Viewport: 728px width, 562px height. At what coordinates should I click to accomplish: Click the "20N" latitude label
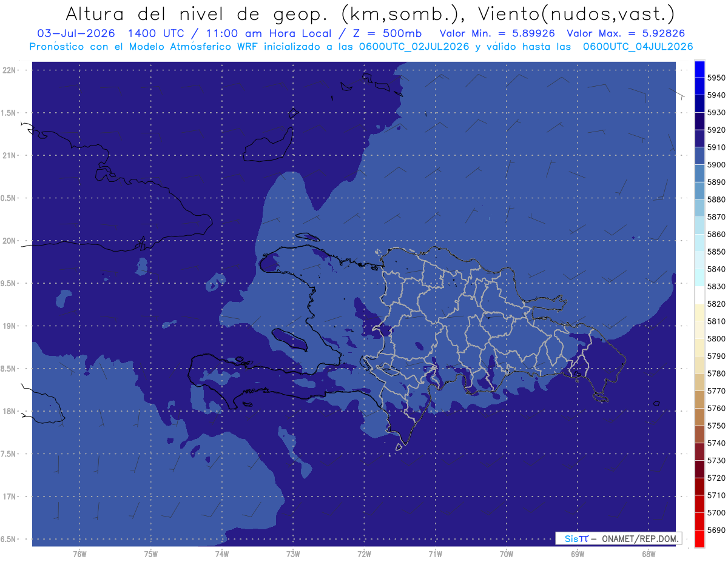(9, 241)
